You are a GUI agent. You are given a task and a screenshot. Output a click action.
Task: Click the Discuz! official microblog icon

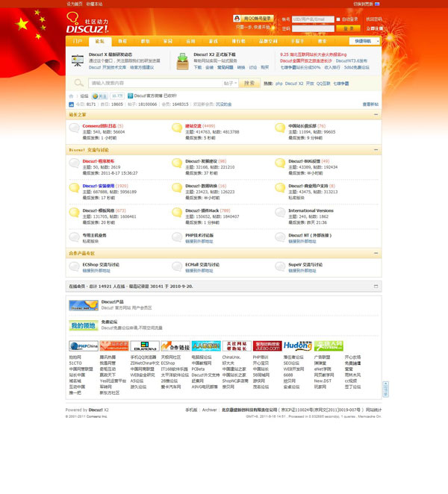tap(130, 96)
